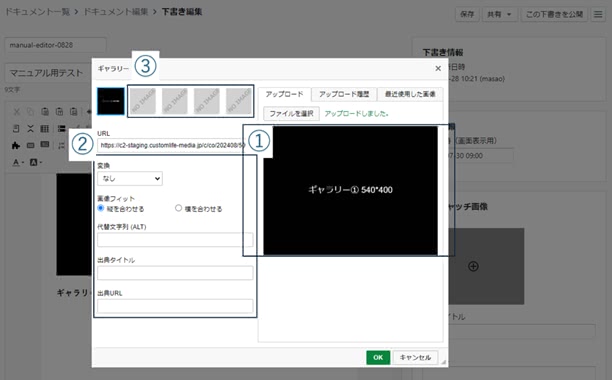
Task: Click the dark box icon in toolbar's third row
Action: point(45,145)
